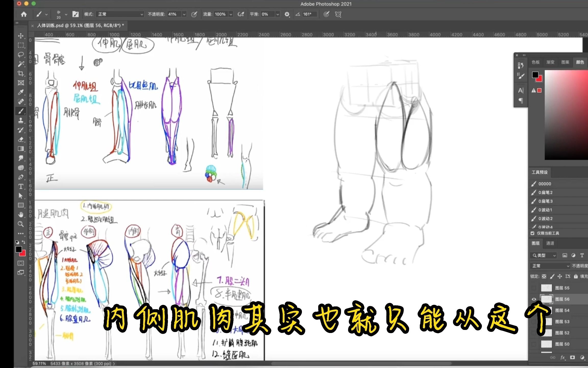Select the Frame tool
Screen dimensions: 588x368
(x=21, y=83)
